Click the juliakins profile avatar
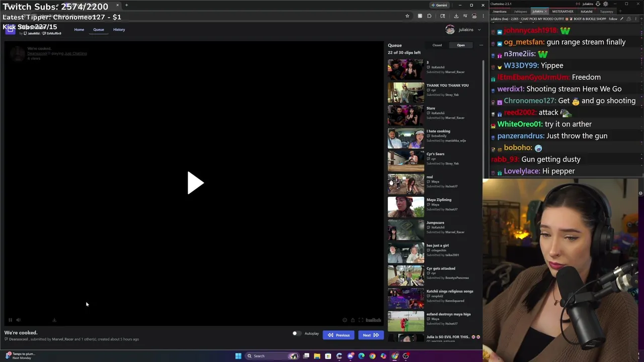 pyautogui.click(x=450, y=30)
